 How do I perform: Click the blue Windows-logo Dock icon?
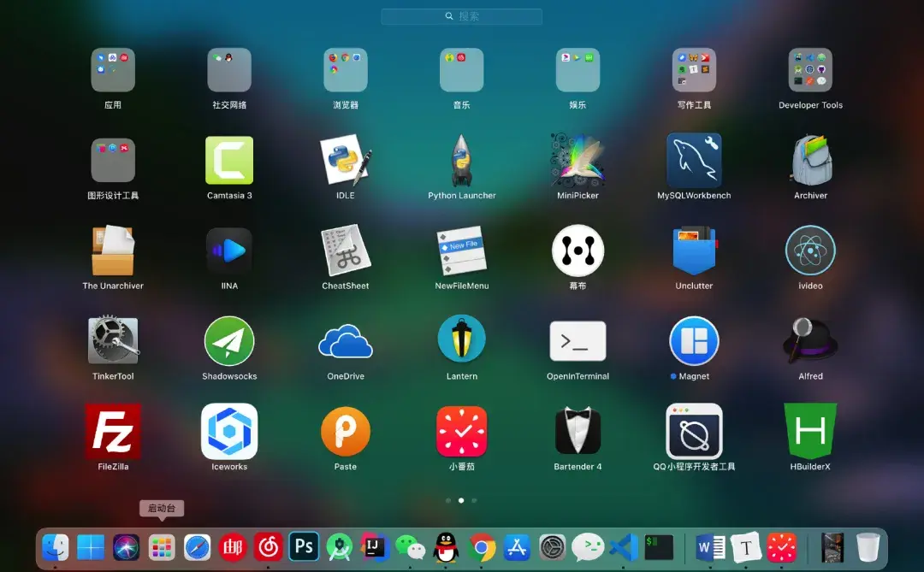click(91, 547)
